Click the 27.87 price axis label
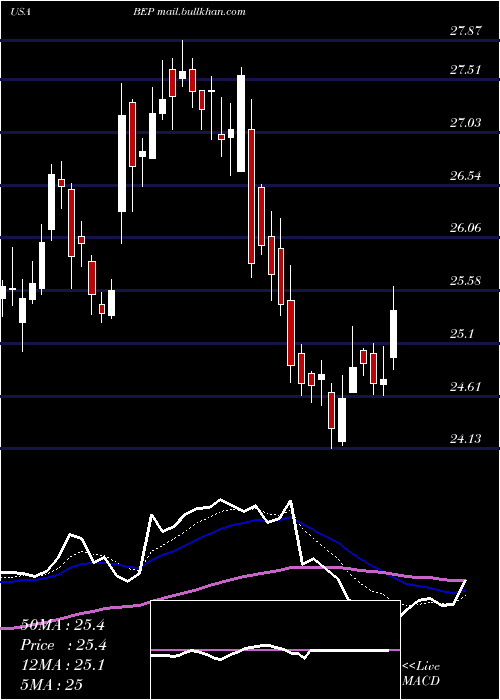Viewport: 500px width, 700px height. [x=466, y=31]
